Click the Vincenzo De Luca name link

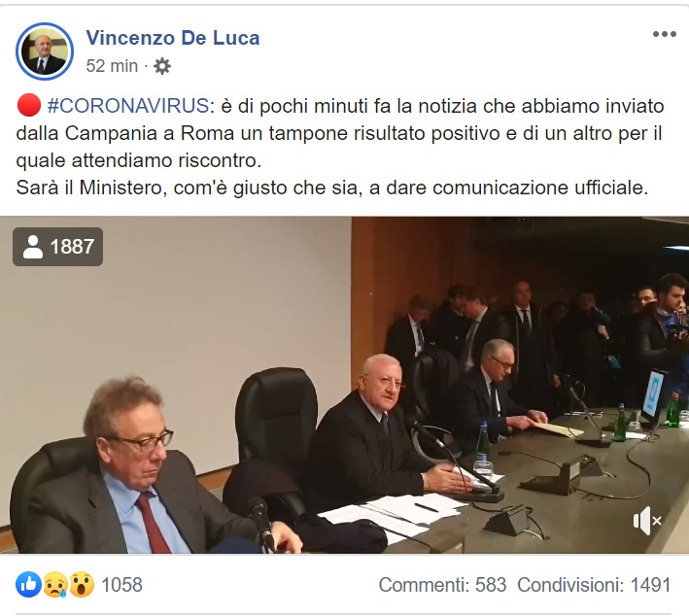point(173,38)
